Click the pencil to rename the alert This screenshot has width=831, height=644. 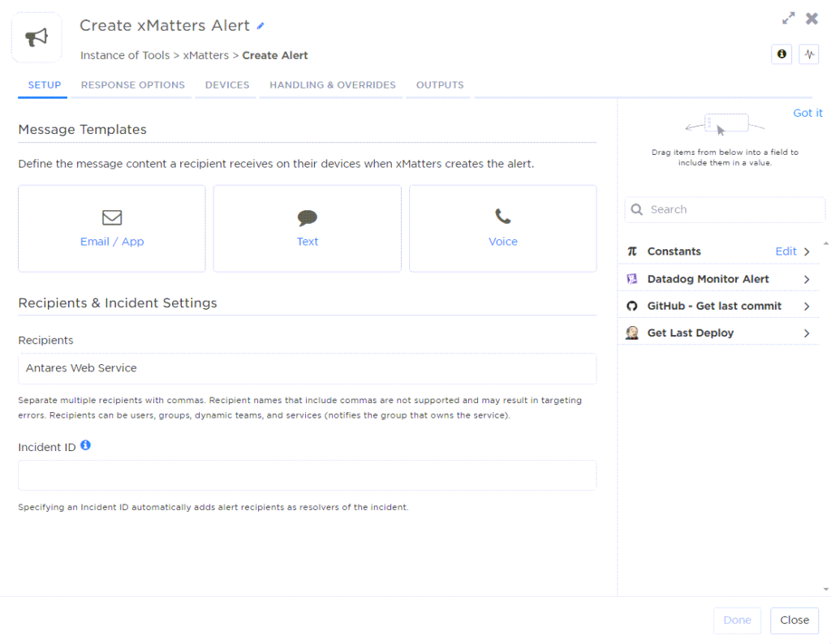(260, 27)
